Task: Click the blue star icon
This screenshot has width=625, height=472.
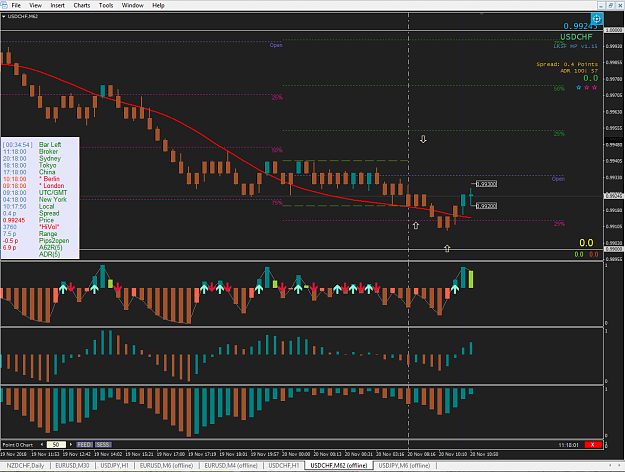Action: [x=578, y=87]
